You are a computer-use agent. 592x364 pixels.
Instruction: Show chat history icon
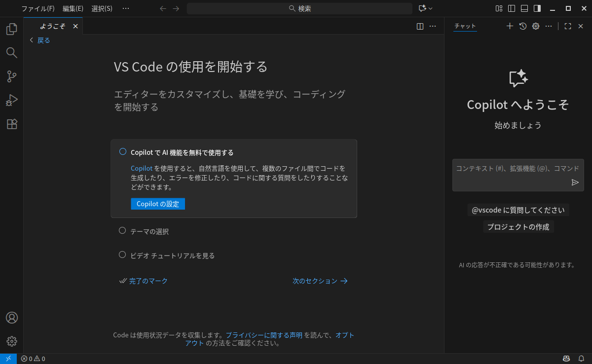tap(523, 26)
